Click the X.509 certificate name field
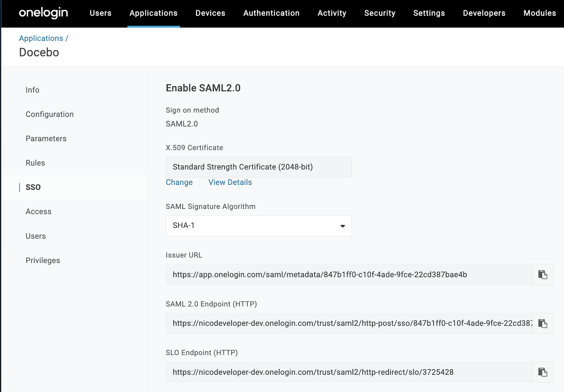The width and height of the screenshot is (564, 392). [259, 167]
